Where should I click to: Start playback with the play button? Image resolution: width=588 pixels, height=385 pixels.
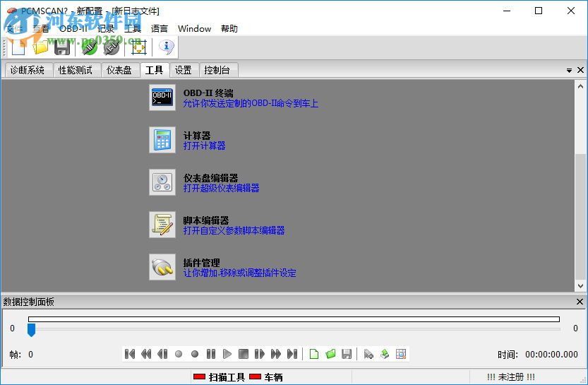(x=227, y=354)
